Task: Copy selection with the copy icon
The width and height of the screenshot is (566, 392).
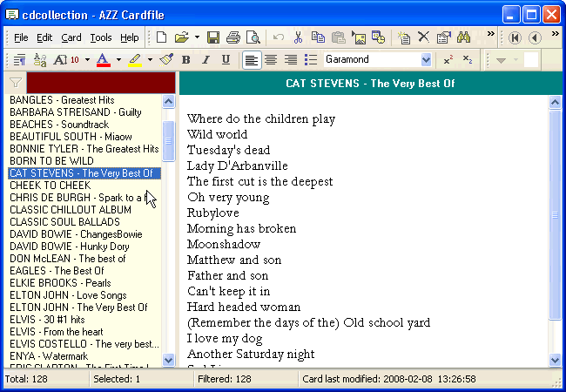Action: (318, 37)
